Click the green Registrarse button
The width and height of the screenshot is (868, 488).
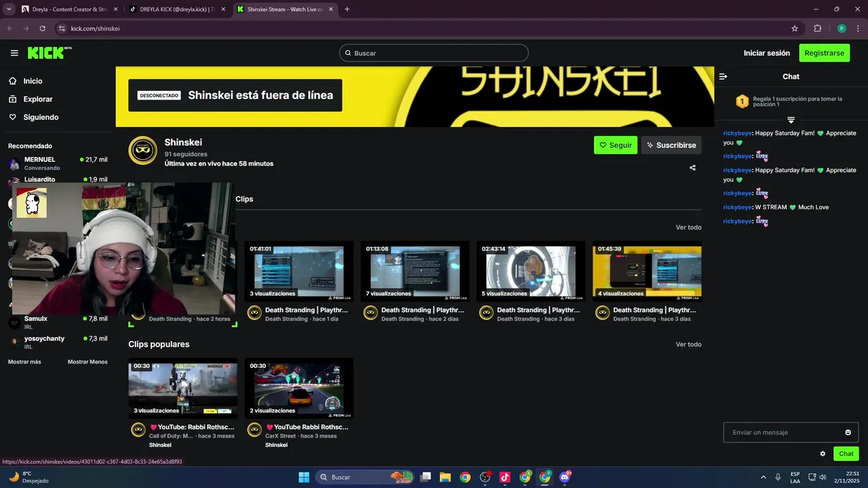(x=824, y=53)
